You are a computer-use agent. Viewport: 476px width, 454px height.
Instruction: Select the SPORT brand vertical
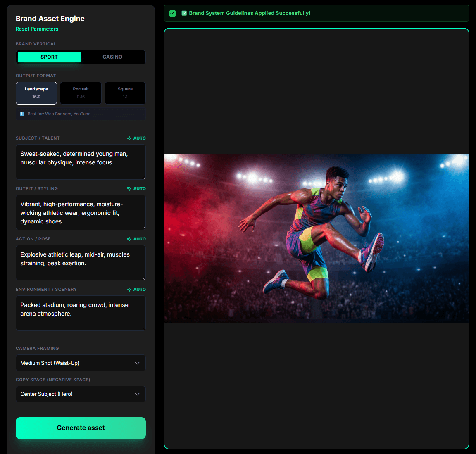pos(49,57)
